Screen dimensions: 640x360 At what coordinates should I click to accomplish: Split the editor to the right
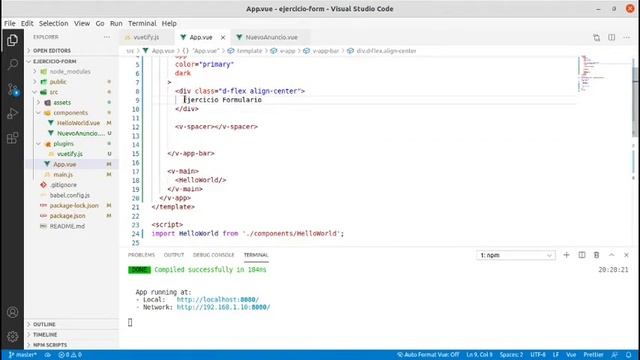pyautogui.click(x=611, y=38)
